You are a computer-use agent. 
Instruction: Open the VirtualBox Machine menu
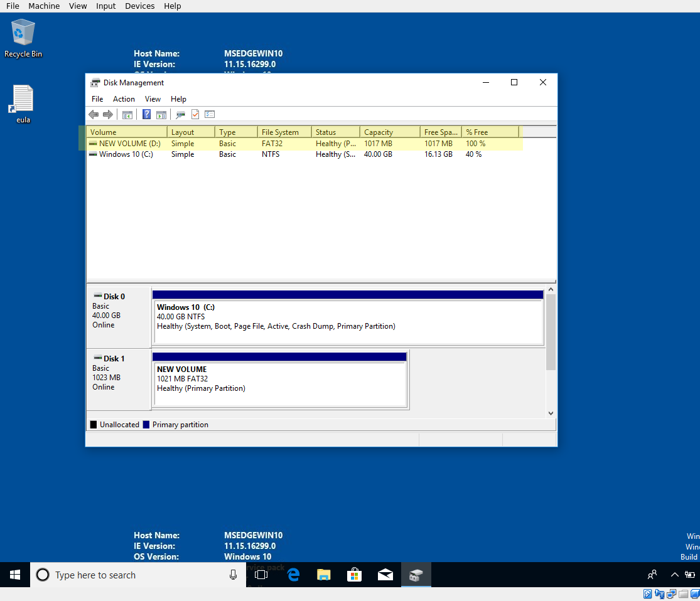click(x=44, y=6)
